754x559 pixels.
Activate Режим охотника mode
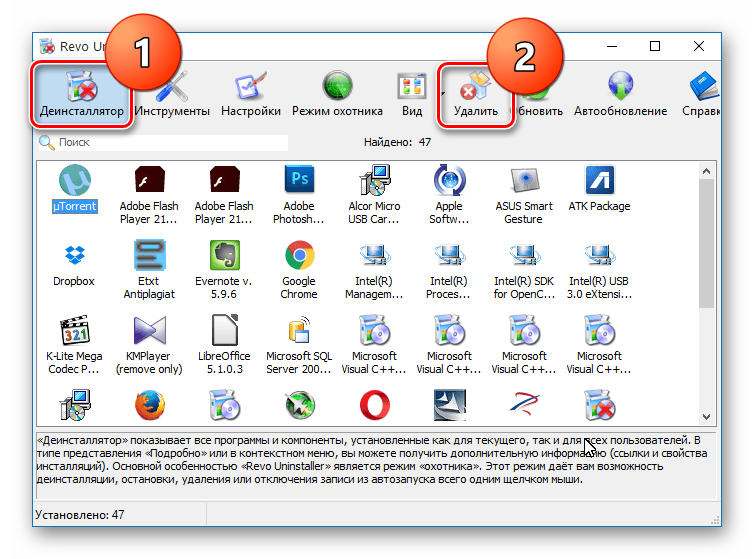(x=337, y=95)
